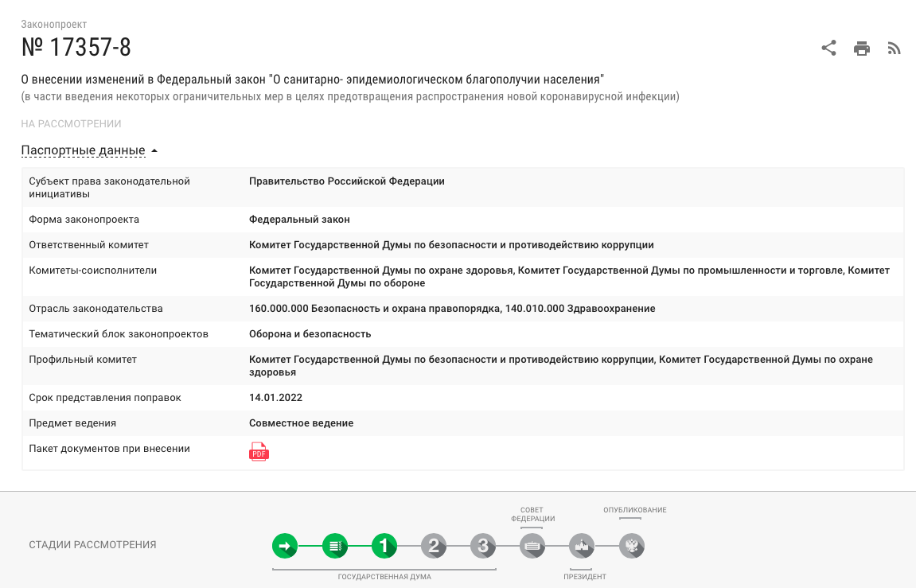
Task: Click the bill number № 17357-8 heading
Action: point(76,48)
